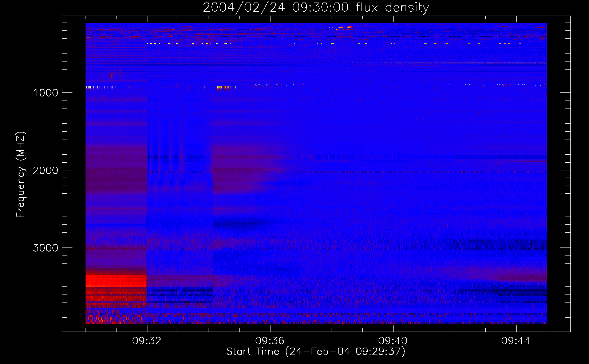Screen dimensions: 589x364
Task: Select the '2000' frequency axis label
Action: [x=46, y=170]
